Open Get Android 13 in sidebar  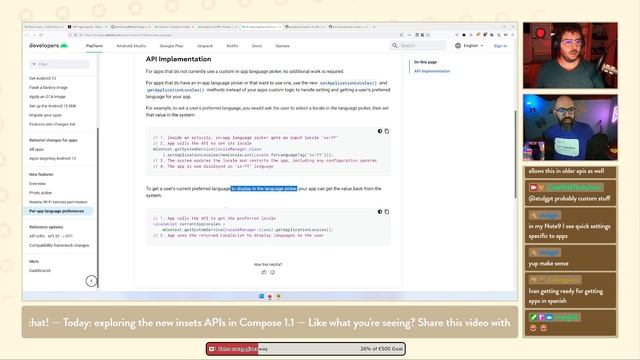tap(42, 78)
